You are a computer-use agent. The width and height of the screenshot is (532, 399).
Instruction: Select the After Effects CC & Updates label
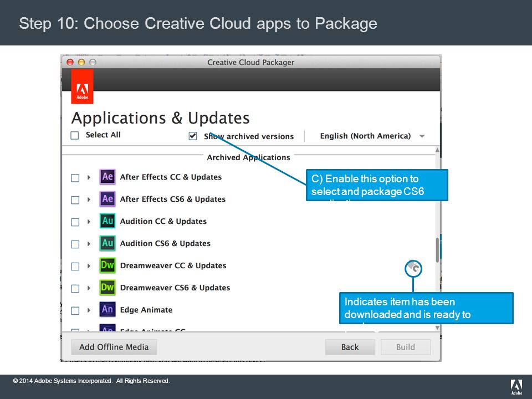(x=171, y=177)
